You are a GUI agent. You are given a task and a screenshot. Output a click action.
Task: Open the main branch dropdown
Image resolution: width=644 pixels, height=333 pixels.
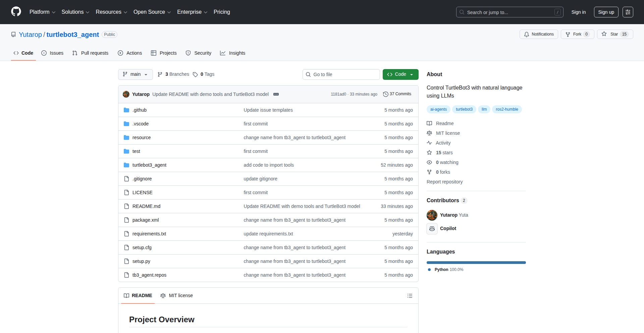(135, 74)
